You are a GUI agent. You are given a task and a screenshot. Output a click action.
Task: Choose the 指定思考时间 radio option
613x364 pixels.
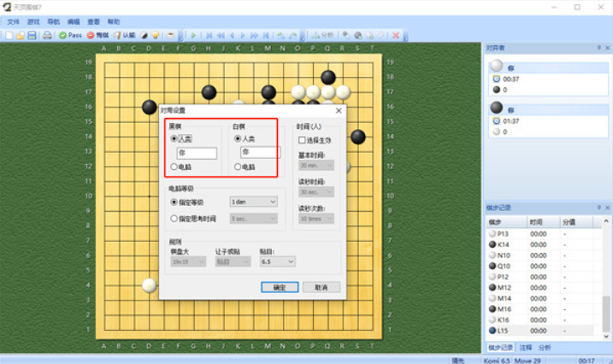174,219
